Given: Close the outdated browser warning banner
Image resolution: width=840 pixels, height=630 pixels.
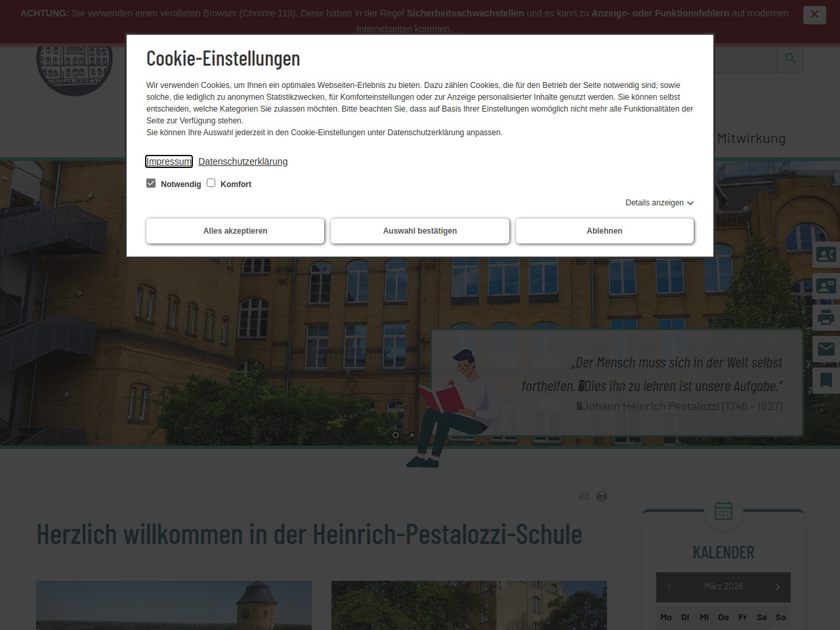Looking at the screenshot, I should click(814, 14).
